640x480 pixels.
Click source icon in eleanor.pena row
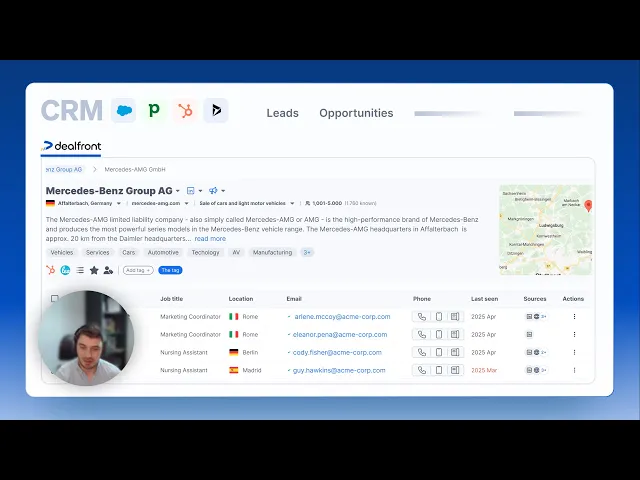pos(529,335)
